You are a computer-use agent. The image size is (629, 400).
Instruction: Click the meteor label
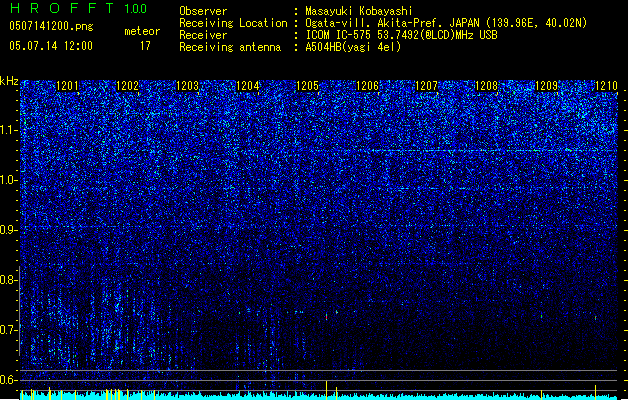142,31
